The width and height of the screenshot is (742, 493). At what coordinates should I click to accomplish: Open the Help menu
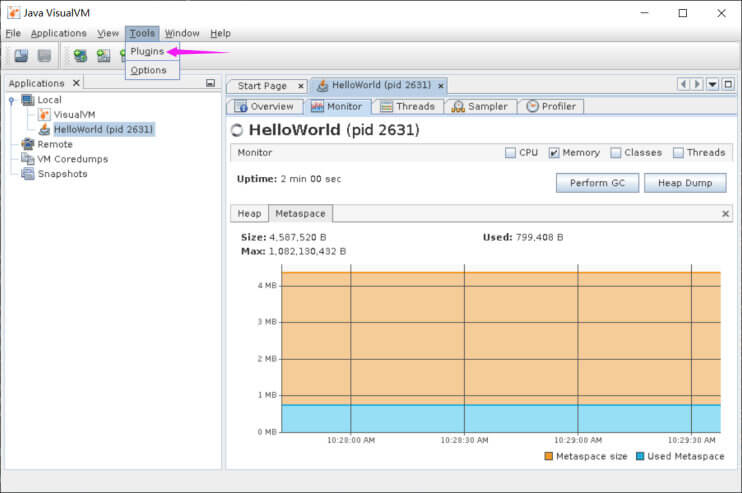pos(221,33)
